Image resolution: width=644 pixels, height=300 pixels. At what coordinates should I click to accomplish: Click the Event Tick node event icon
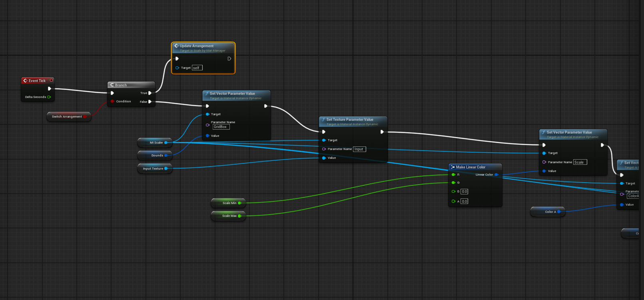tap(25, 80)
